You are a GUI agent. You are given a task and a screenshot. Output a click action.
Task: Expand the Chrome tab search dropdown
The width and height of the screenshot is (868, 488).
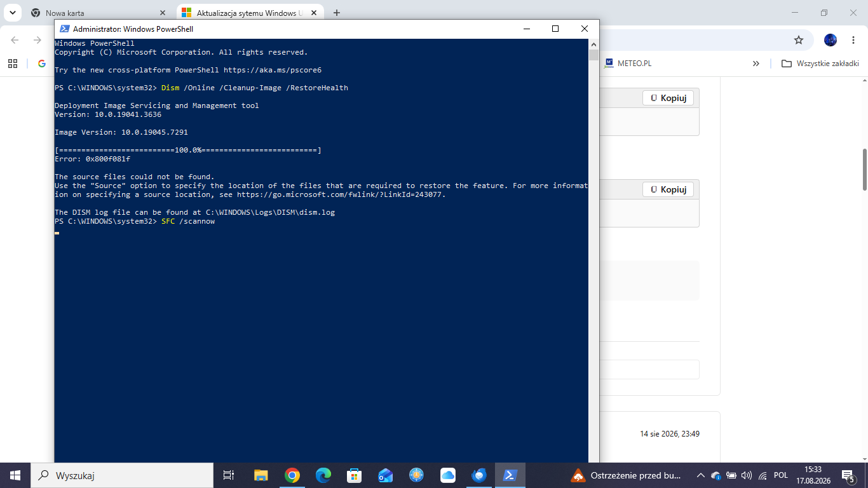(12, 13)
